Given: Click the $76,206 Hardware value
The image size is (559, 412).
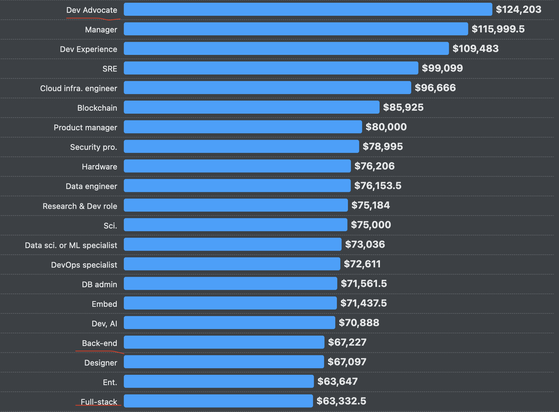Looking at the screenshot, I should (x=374, y=166).
